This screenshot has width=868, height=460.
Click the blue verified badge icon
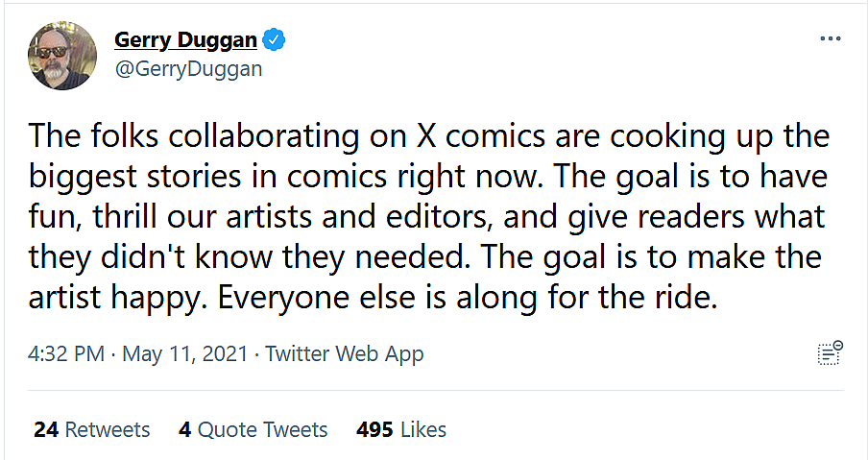pyautogui.click(x=275, y=40)
